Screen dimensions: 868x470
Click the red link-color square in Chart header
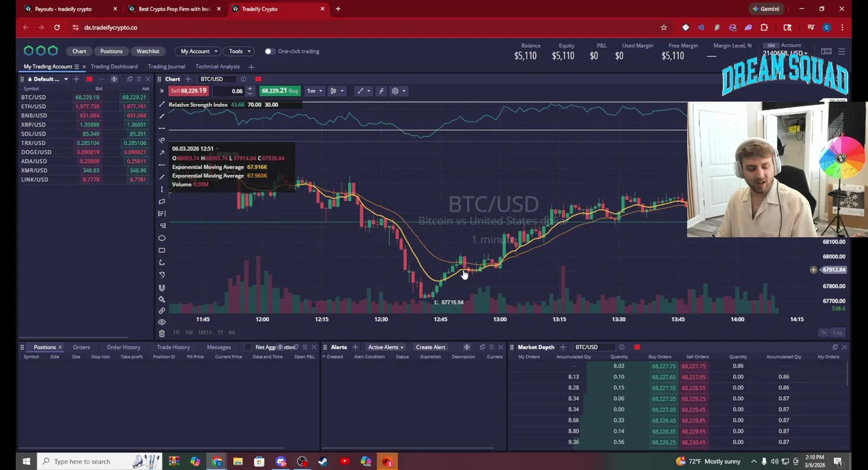258,79
